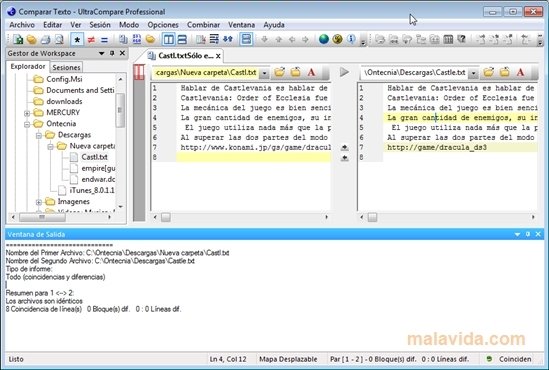Open the Combinar menu
This screenshot has width=549, height=370.
(203, 25)
